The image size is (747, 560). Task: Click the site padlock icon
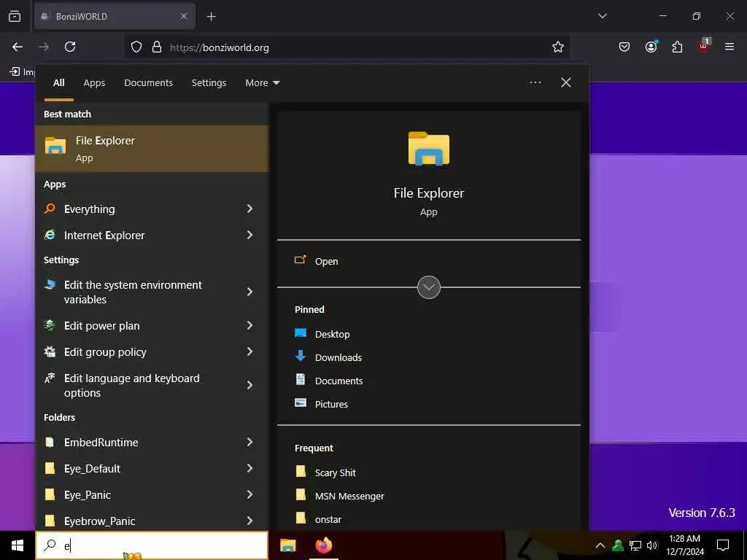[157, 47]
